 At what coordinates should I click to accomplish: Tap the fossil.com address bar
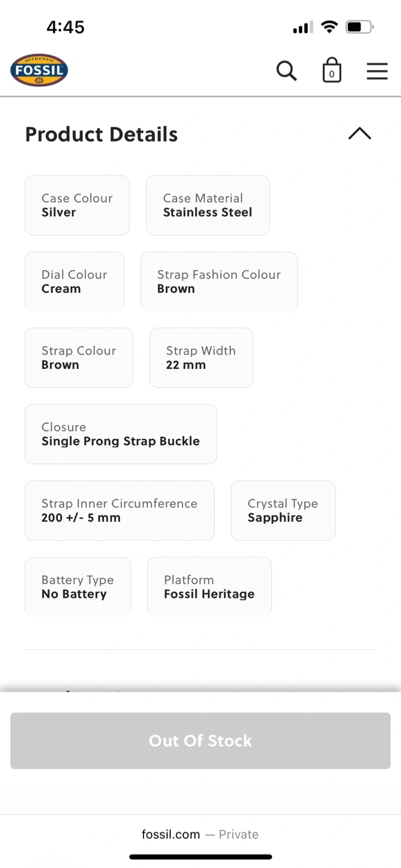200,834
